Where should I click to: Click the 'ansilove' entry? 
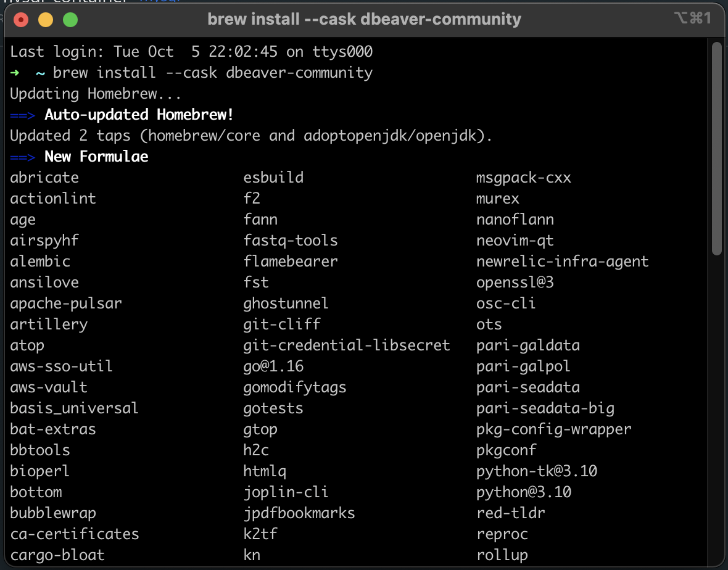click(x=44, y=282)
